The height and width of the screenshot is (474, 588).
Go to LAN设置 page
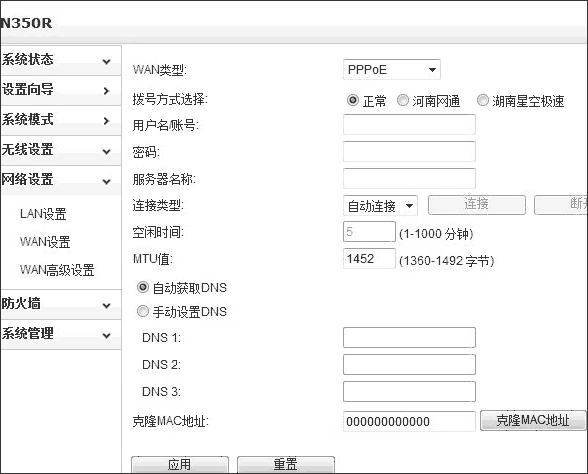click(43, 214)
